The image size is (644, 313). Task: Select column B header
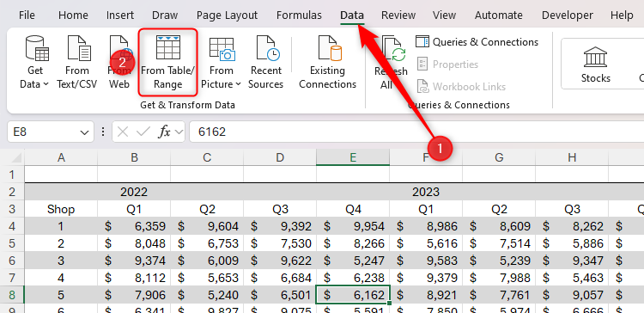point(134,157)
